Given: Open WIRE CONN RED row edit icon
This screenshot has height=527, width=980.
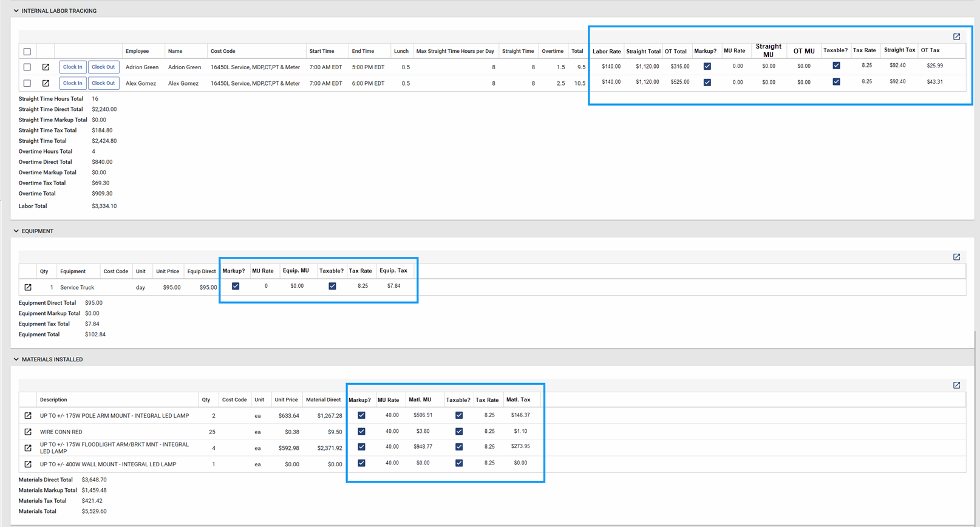Looking at the screenshot, I should point(28,432).
